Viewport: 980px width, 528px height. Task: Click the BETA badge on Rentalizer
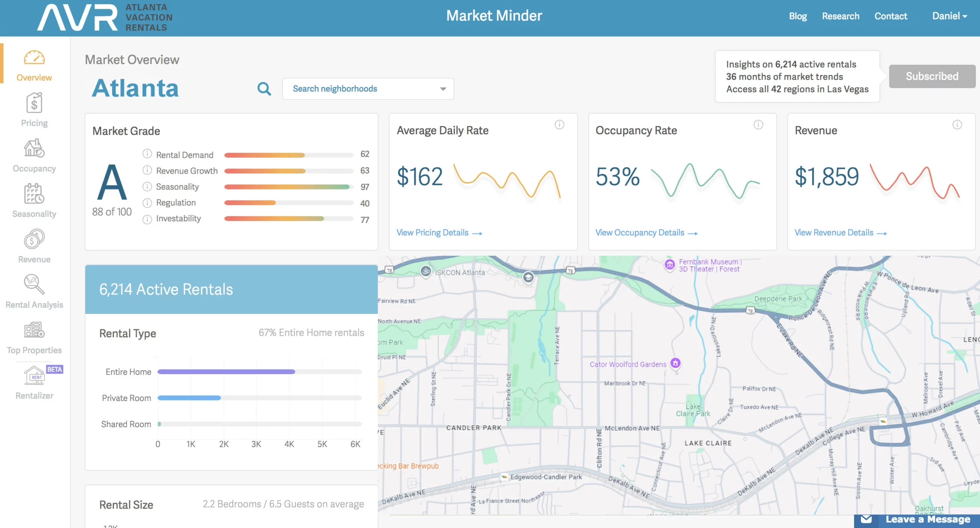[x=54, y=369]
